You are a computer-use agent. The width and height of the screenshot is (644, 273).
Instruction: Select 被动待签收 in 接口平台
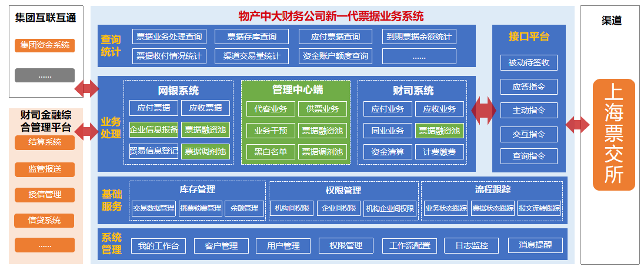(529, 63)
